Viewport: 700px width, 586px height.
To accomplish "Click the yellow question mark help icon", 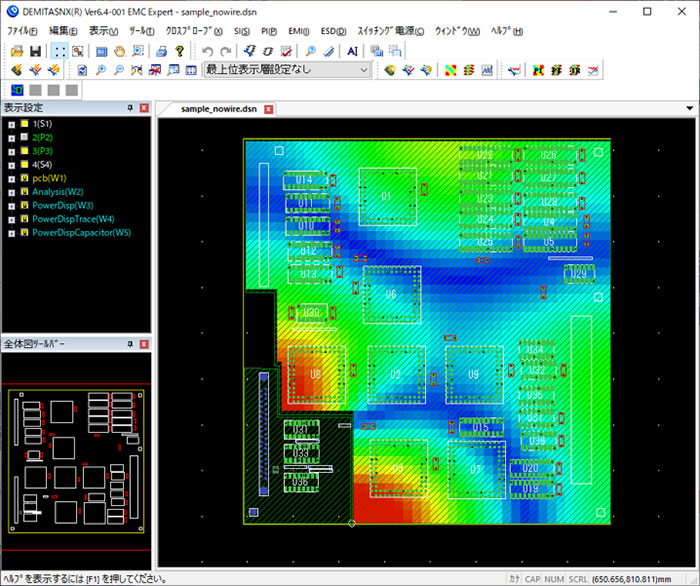I will (x=180, y=51).
